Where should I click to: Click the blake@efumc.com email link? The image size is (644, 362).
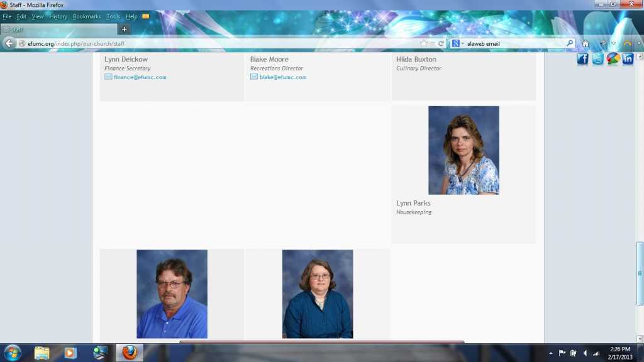point(282,77)
